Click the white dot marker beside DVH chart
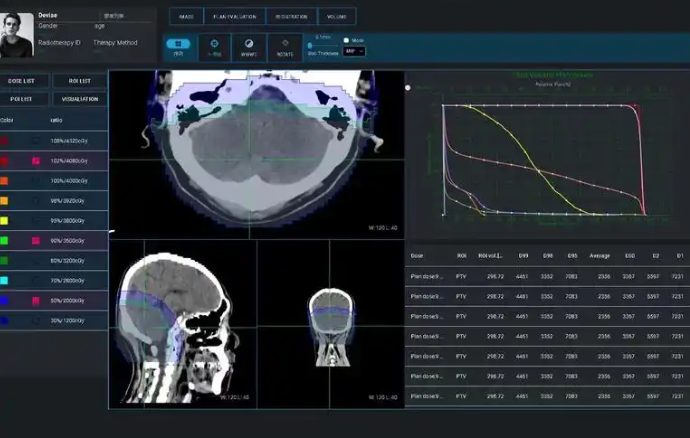The width and height of the screenshot is (690, 438). click(408, 88)
